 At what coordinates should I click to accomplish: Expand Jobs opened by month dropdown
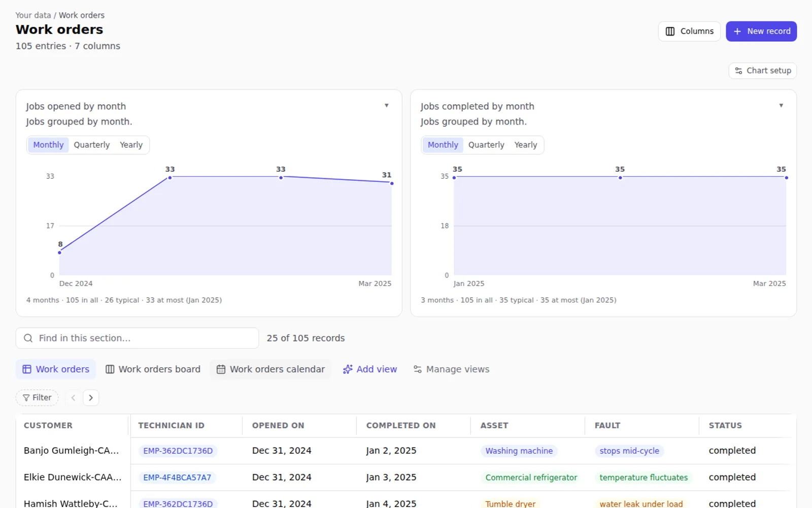387,106
